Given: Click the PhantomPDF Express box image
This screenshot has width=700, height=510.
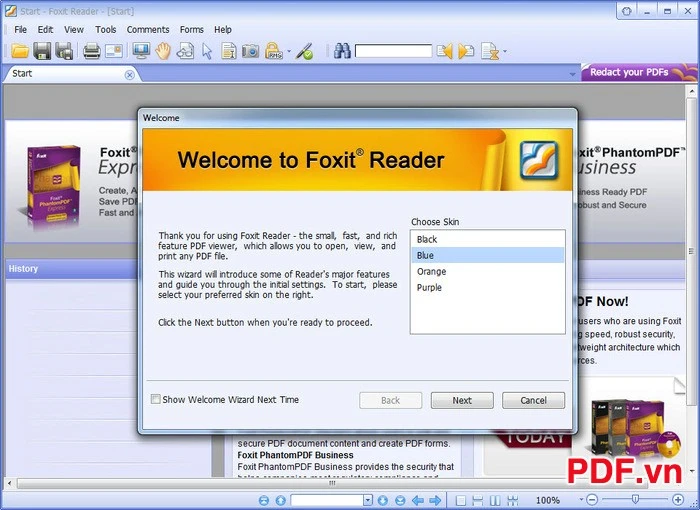Looking at the screenshot, I should click(53, 185).
